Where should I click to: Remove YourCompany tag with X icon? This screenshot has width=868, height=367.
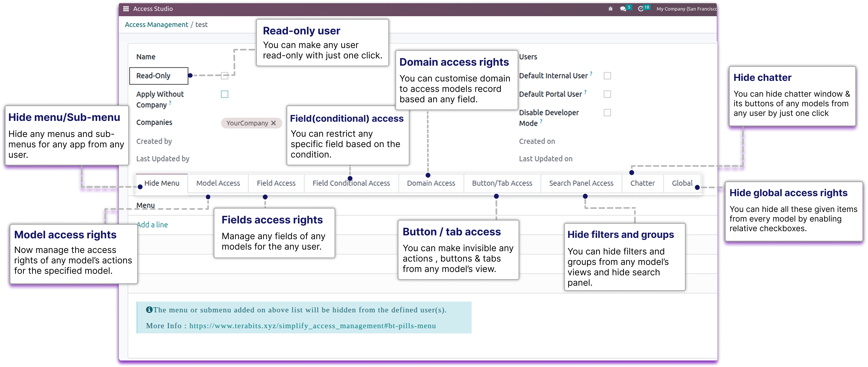pos(274,123)
